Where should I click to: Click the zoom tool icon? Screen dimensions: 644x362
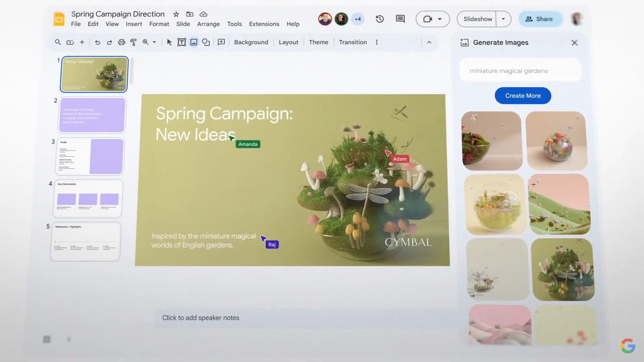[x=145, y=42]
